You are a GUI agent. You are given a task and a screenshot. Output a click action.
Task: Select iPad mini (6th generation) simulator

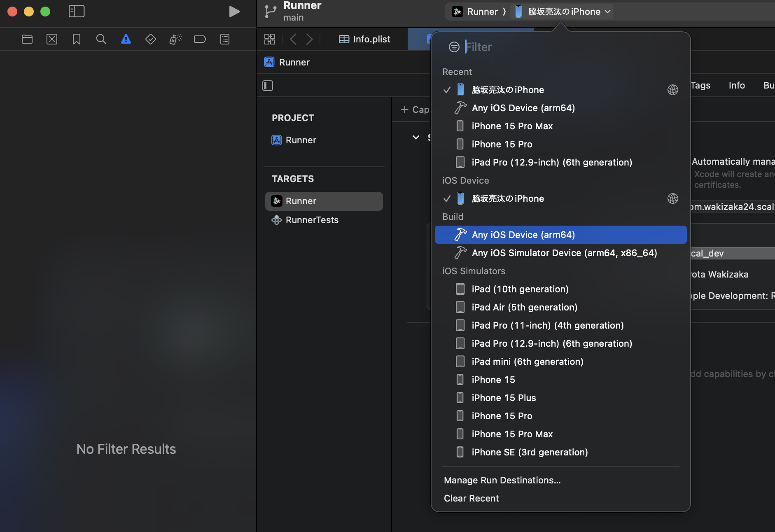(560, 362)
